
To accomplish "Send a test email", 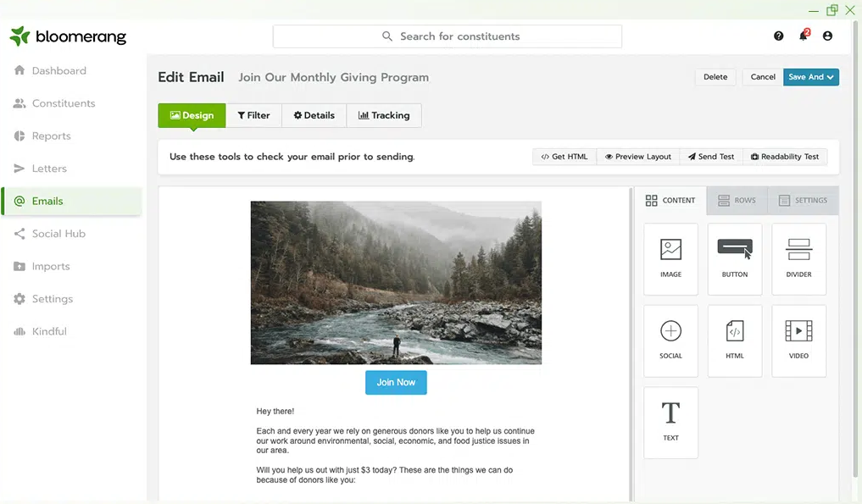I will pos(710,156).
